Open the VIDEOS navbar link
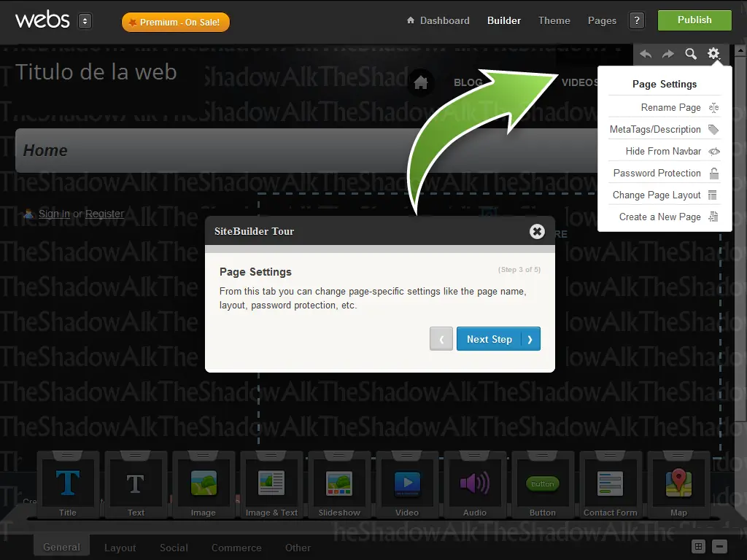The height and width of the screenshot is (560, 747). click(x=579, y=82)
